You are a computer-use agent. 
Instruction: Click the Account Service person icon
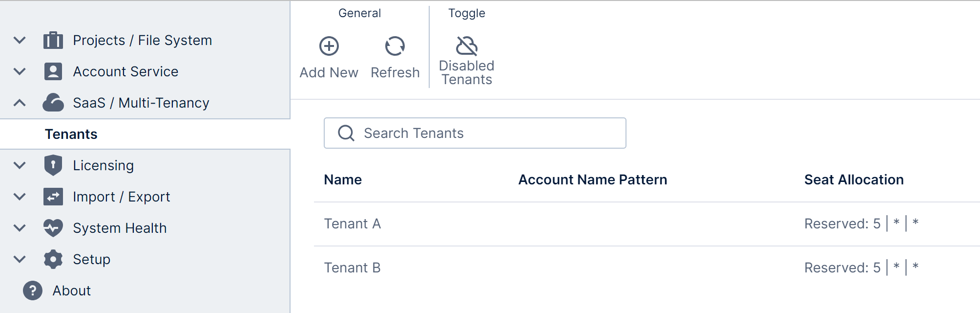(x=53, y=71)
